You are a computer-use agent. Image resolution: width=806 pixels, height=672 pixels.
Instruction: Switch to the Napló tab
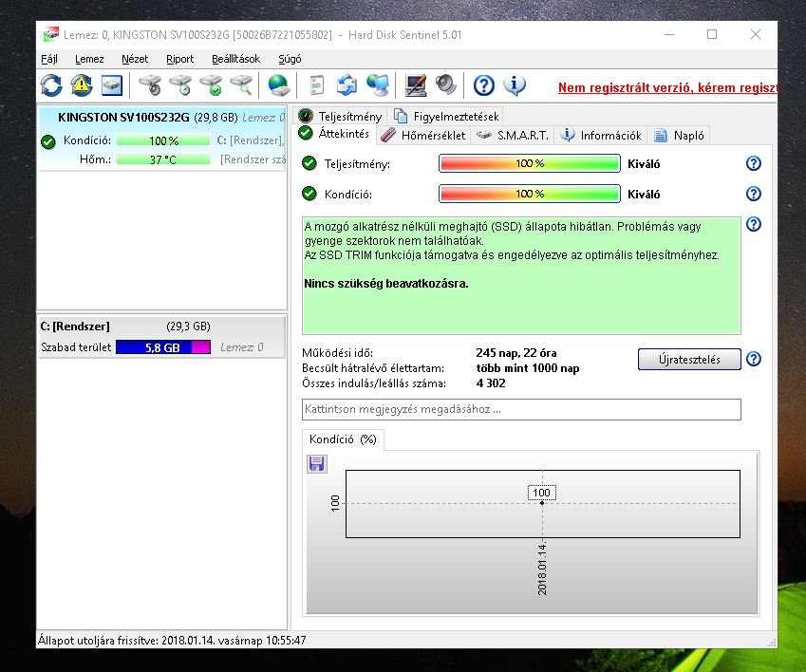680,135
